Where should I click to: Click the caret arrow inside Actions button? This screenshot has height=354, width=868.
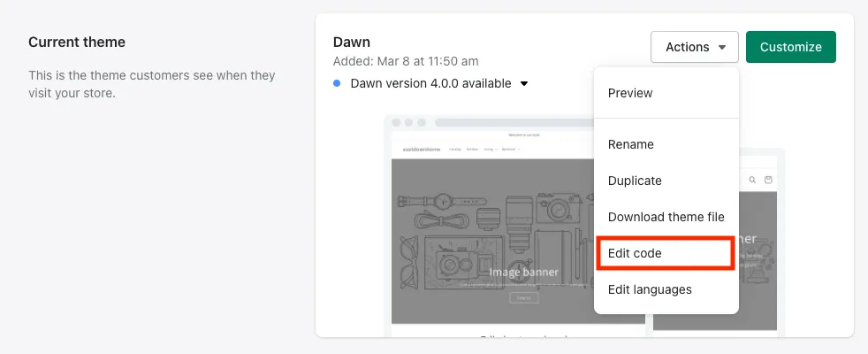(722, 48)
